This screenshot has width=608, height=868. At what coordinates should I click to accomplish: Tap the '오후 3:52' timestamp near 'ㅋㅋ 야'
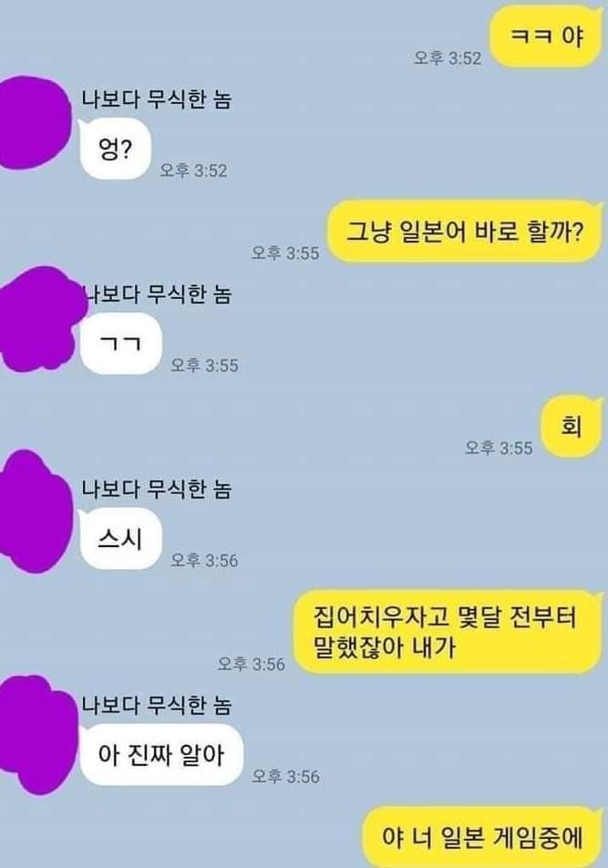(448, 58)
